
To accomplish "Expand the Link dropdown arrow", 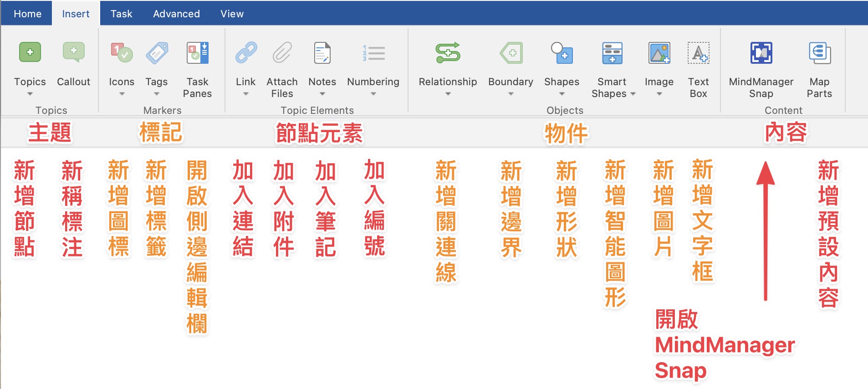I will pyautogui.click(x=246, y=94).
